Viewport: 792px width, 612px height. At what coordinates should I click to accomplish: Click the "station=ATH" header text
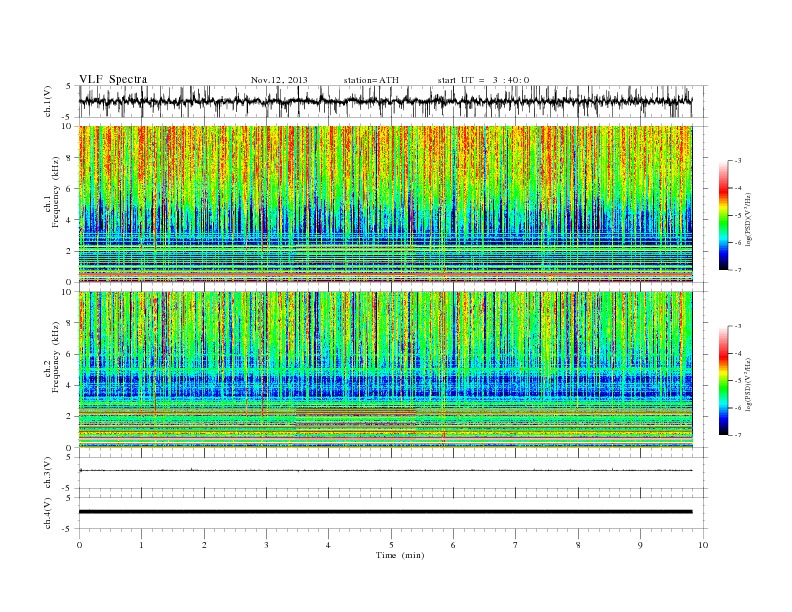(x=371, y=80)
